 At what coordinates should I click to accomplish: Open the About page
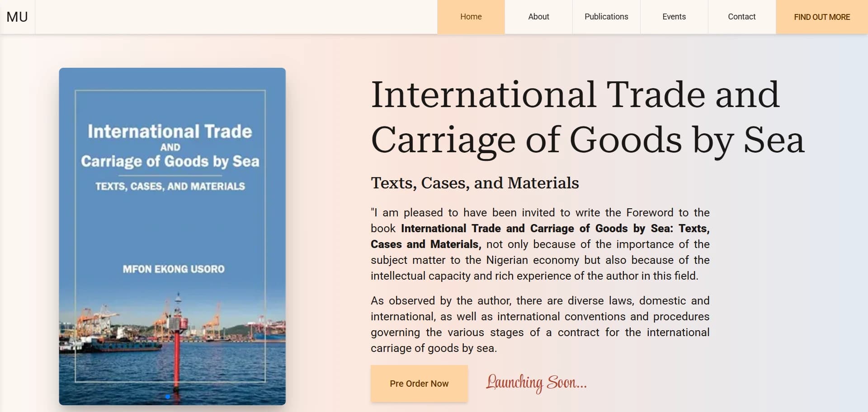(538, 17)
